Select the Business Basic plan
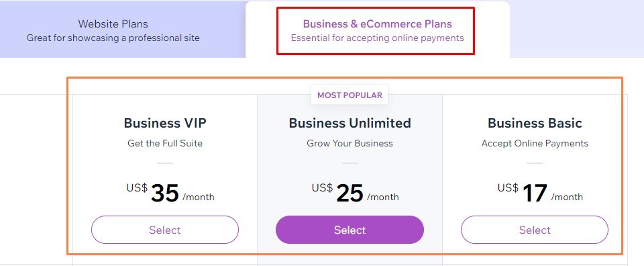 tap(535, 230)
